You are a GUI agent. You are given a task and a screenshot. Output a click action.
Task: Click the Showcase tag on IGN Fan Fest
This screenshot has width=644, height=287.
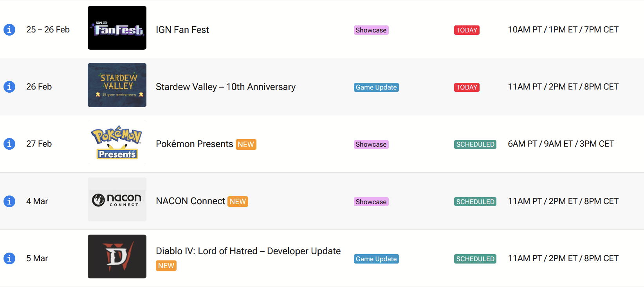click(371, 30)
